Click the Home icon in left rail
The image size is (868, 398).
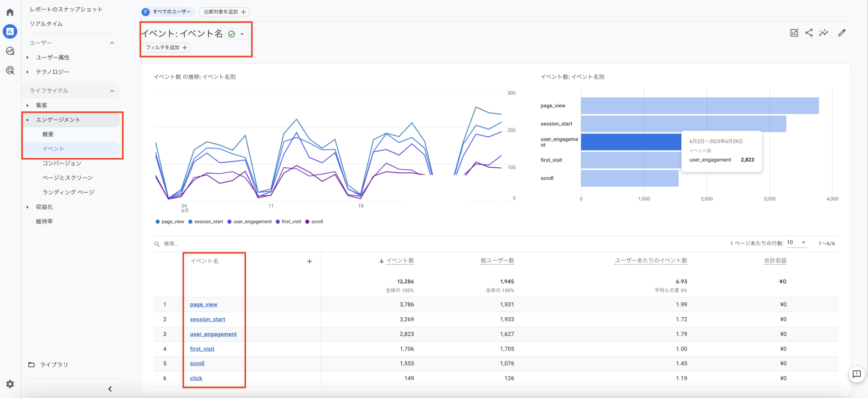[10, 12]
